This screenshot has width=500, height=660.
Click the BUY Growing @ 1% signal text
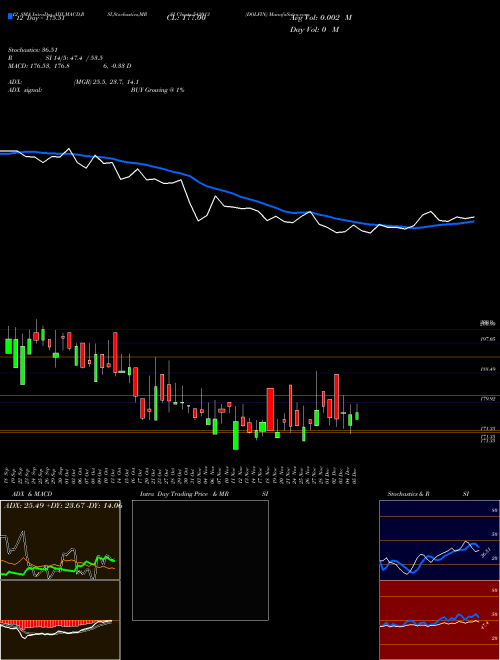pos(157,90)
